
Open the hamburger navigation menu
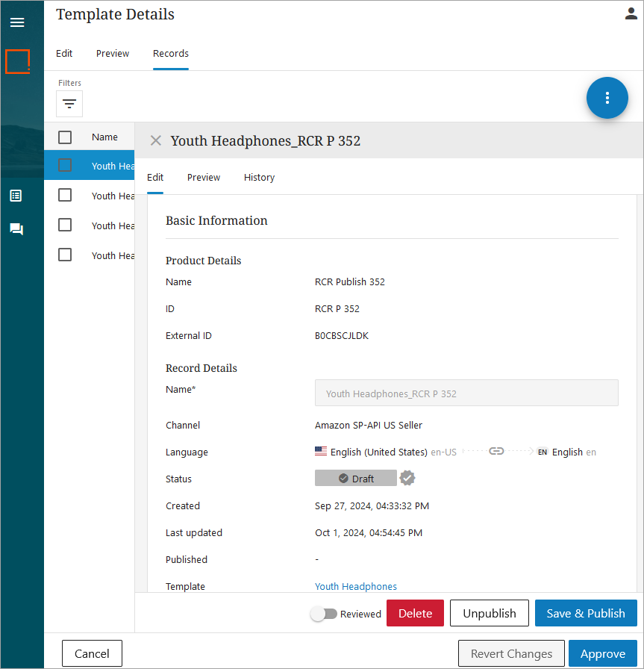click(x=16, y=22)
